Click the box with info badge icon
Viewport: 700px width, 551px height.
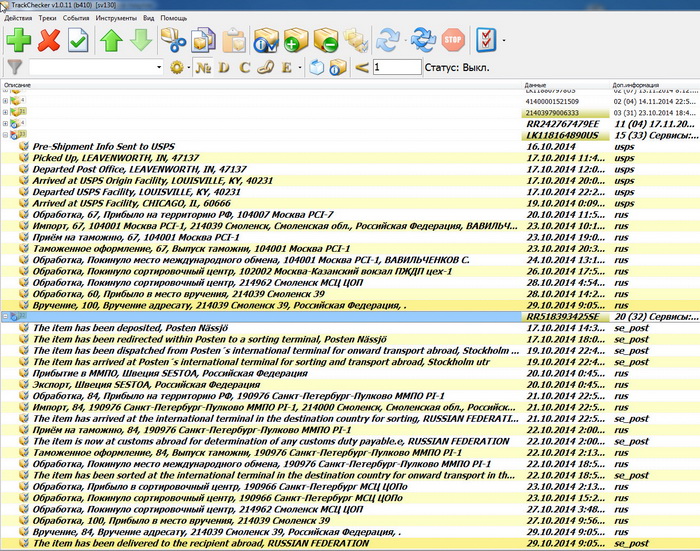click(x=266, y=40)
